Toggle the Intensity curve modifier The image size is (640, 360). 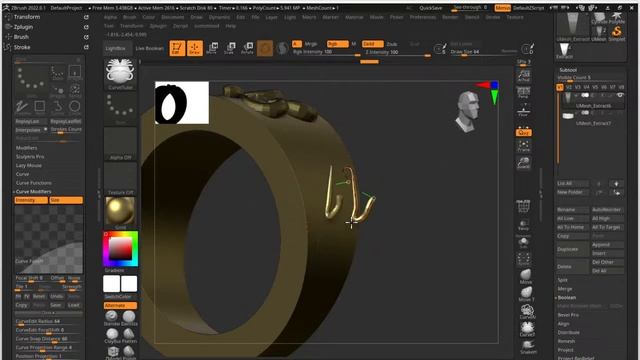pyautogui.click(x=31, y=200)
